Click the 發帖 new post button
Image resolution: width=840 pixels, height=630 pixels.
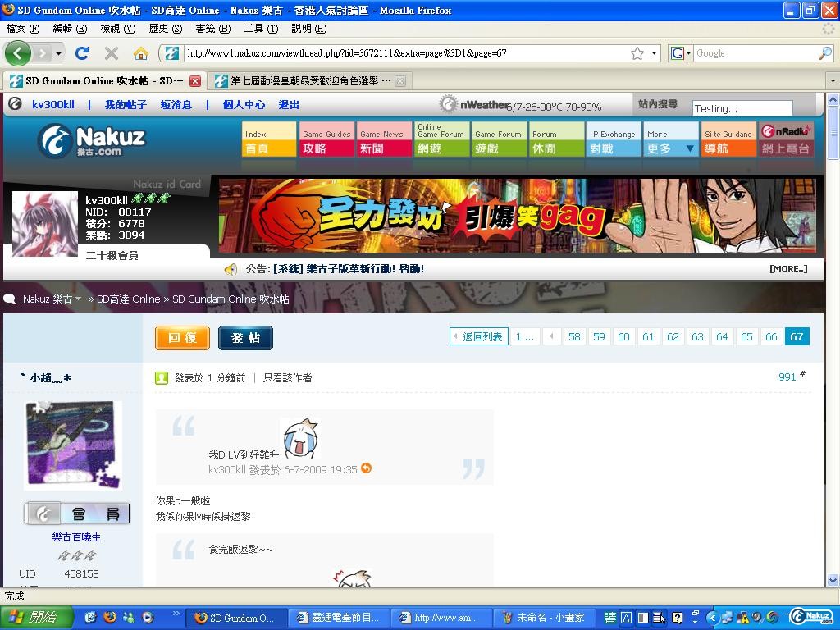click(x=245, y=337)
